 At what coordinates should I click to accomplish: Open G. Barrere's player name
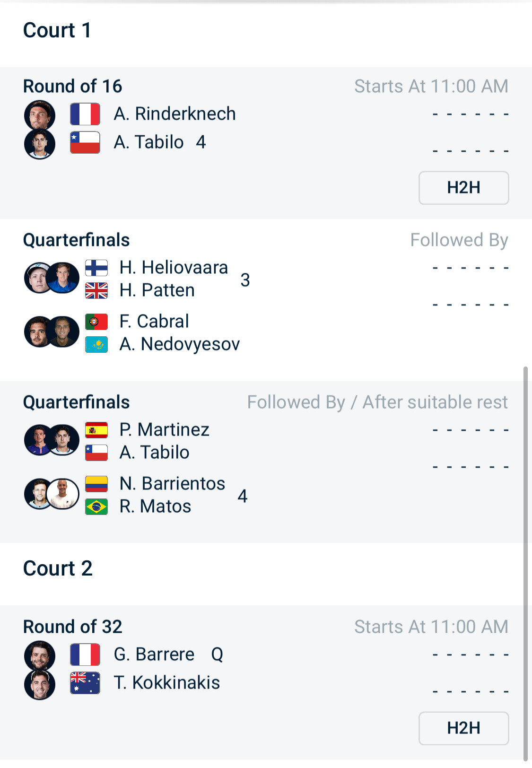click(x=154, y=655)
